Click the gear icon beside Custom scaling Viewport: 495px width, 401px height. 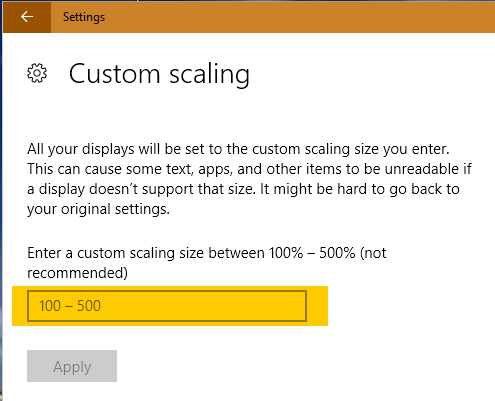[x=37, y=73]
